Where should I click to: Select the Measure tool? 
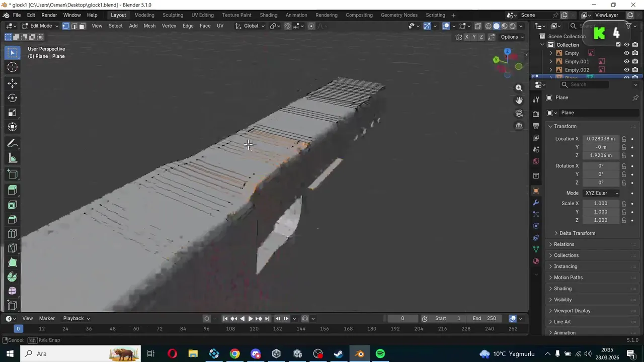(x=13, y=158)
